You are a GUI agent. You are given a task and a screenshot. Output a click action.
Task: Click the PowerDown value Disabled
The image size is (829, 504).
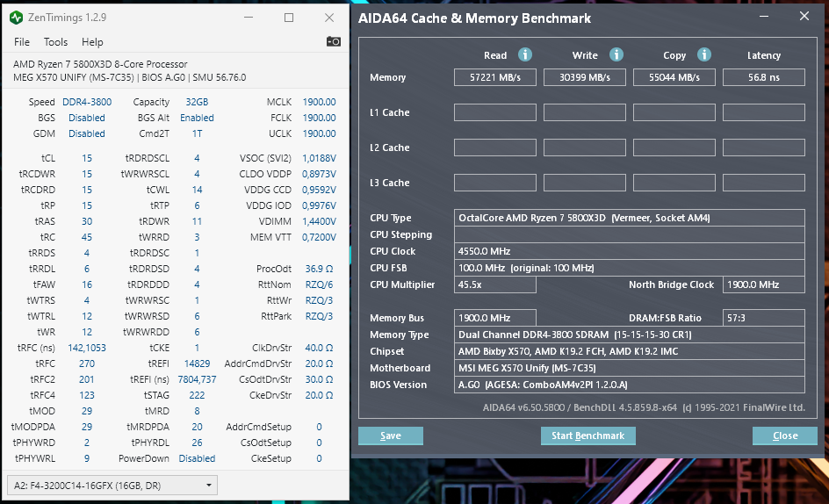pyautogui.click(x=197, y=458)
